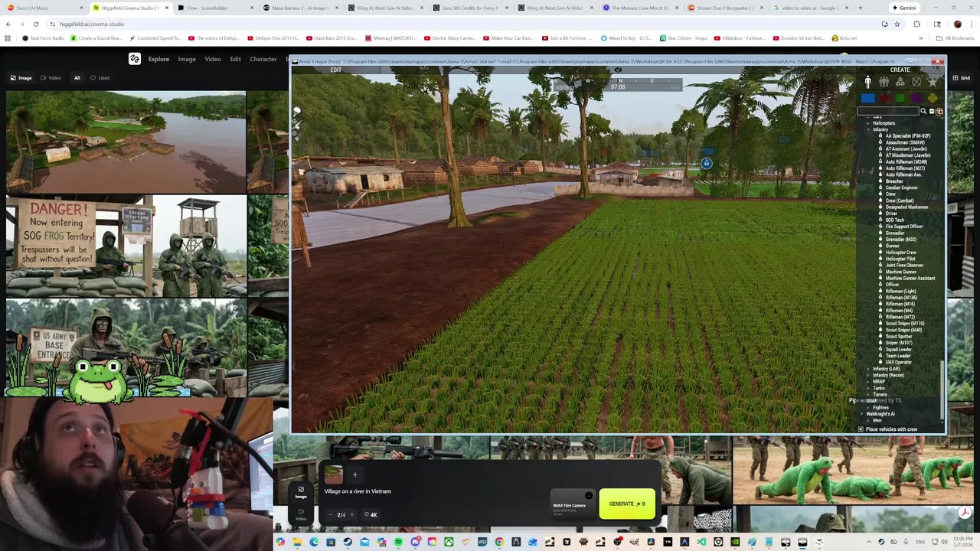
Task: Select AA Specialist (FIM-92F) unit
Action: click(x=907, y=136)
